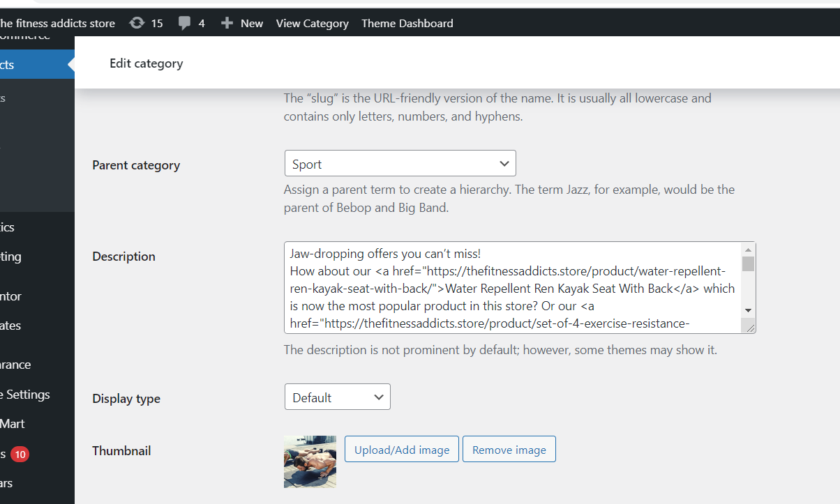Open the Display type dropdown showing Default
This screenshot has height=504, width=840.
pos(338,397)
